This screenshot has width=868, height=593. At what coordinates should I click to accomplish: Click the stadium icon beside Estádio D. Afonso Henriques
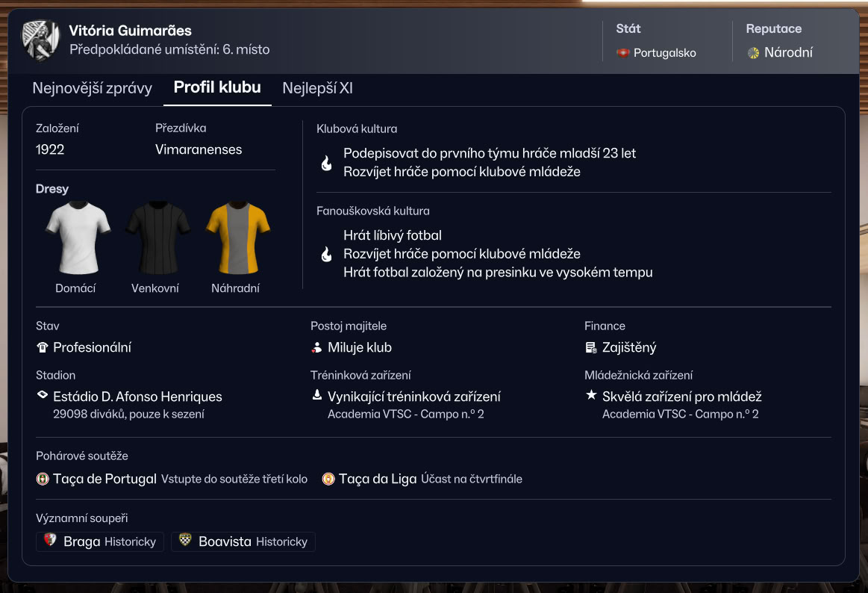pos(43,395)
